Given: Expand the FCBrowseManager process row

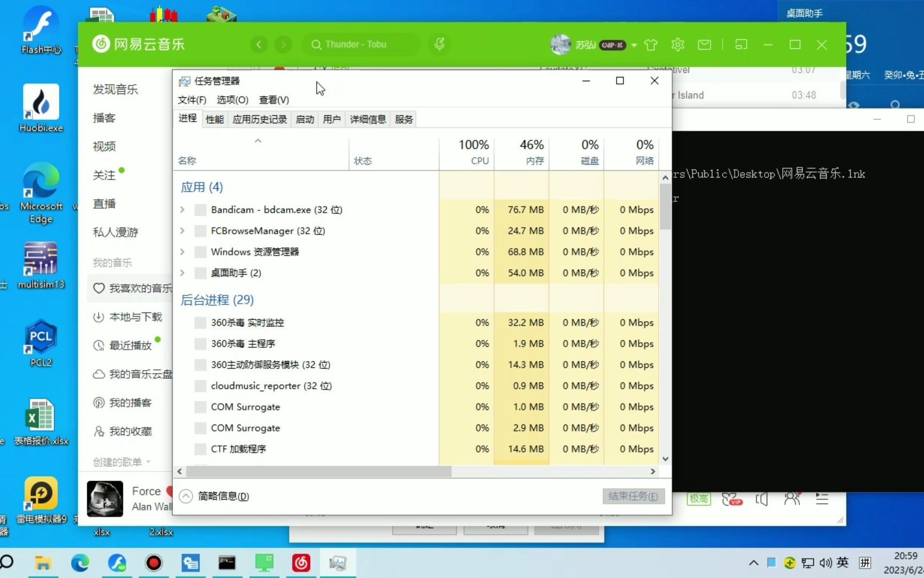Looking at the screenshot, I should [182, 231].
